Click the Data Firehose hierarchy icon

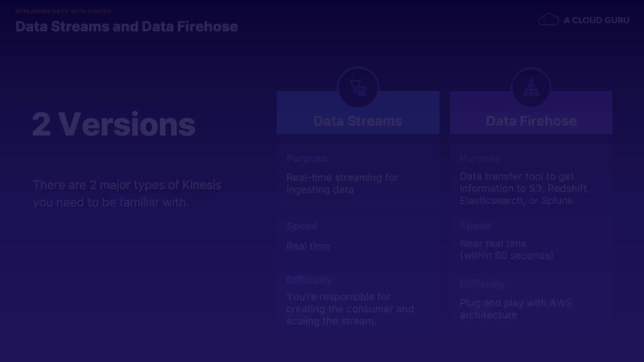(531, 87)
